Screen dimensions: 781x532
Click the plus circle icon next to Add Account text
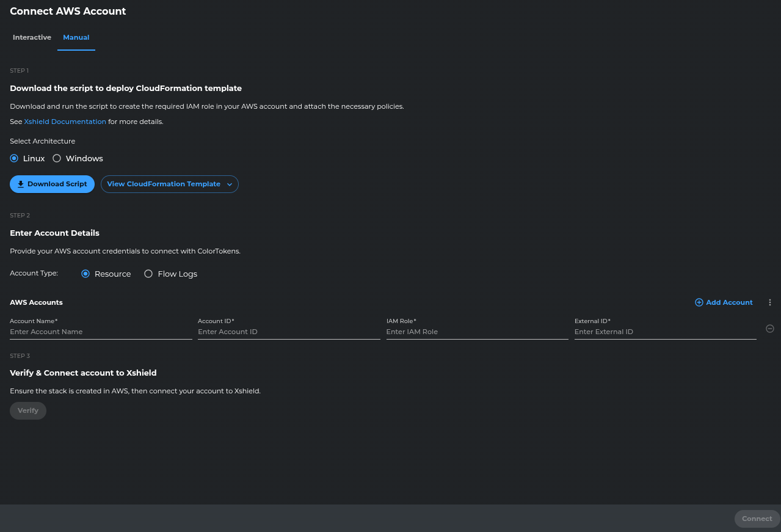click(x=699, y=302)
